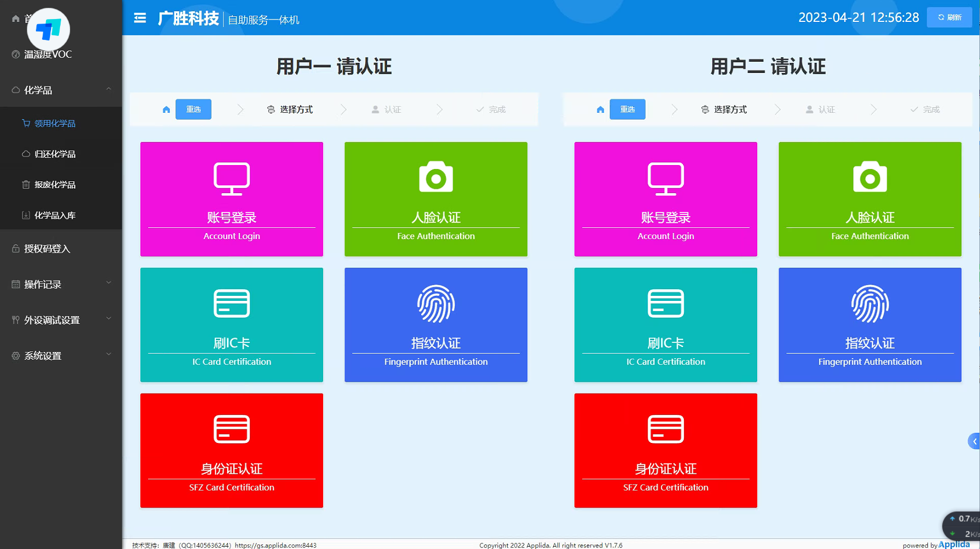Image resolution: width=980 pixels, height=549 pixels.
Task: Click User One's Account Login monitor icon
Action: click(x=232, y=179)
